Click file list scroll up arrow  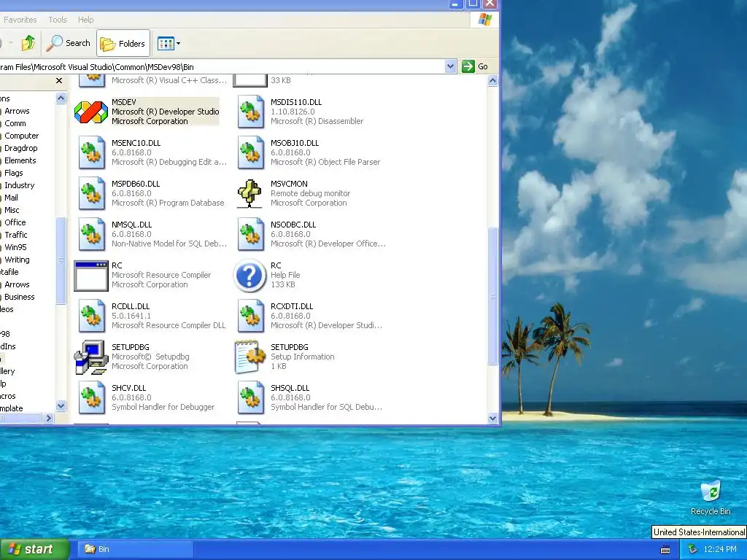[492, 80]
